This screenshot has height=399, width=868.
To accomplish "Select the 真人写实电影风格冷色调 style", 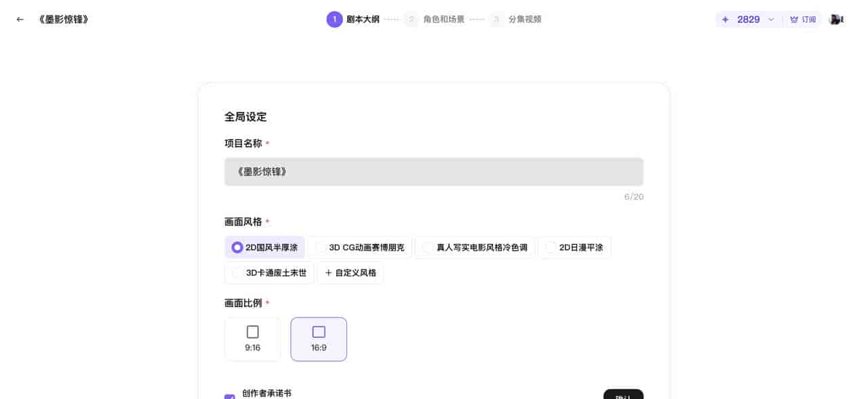I will click(475, 247).
